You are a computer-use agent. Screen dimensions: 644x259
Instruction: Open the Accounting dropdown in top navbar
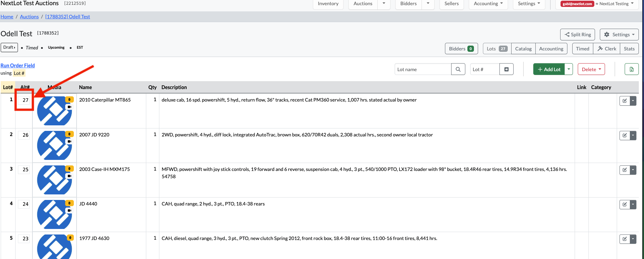coord(488,3)
